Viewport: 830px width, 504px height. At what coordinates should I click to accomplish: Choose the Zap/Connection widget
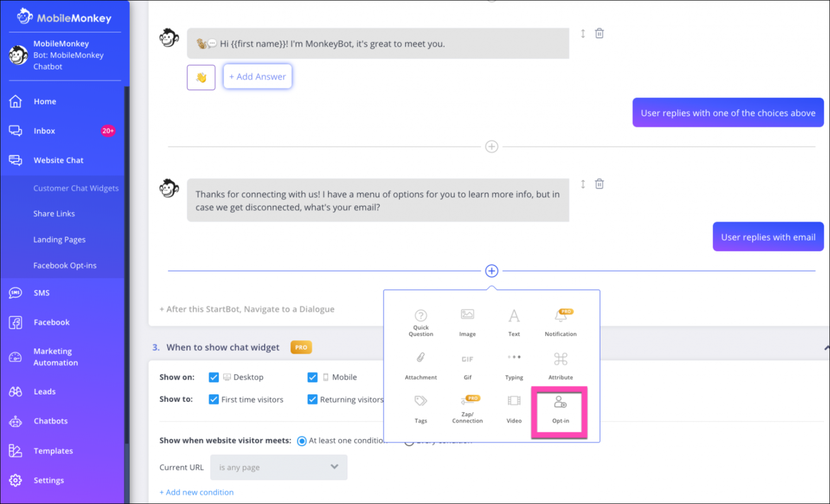click(x=468, y=409)
